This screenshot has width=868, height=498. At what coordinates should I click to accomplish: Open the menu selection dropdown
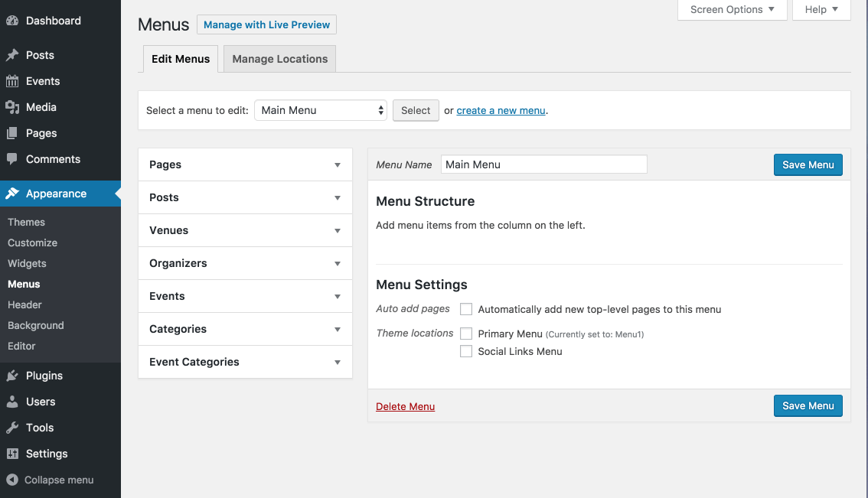[x=320, y=110]
